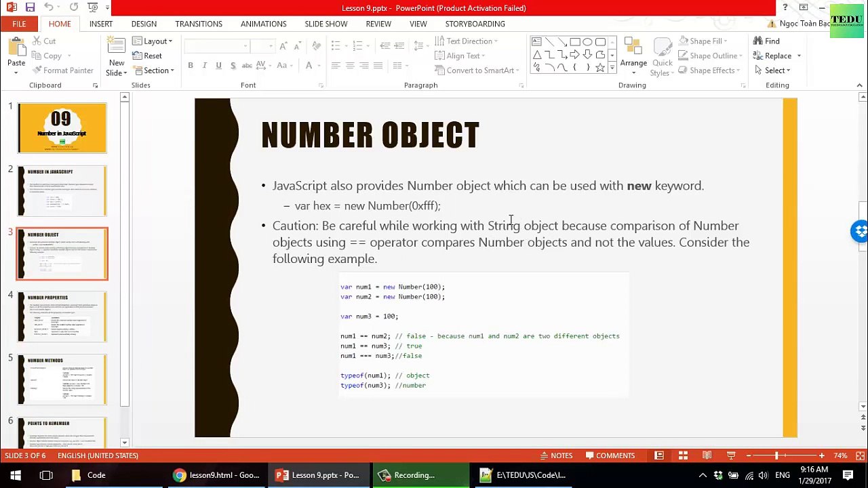Open Chrome lesson9.html taskbar item

coord(216,475)
